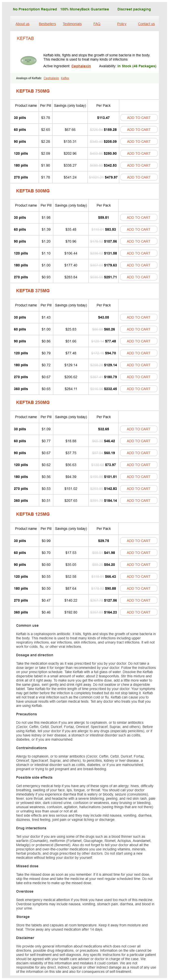Go to the Bestsellers page
The image size is (169, 980).
[x=47, y=24]
